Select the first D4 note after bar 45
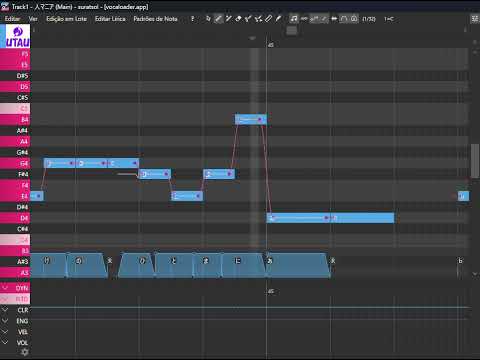480x360 pixels. (x=298, y=218)
